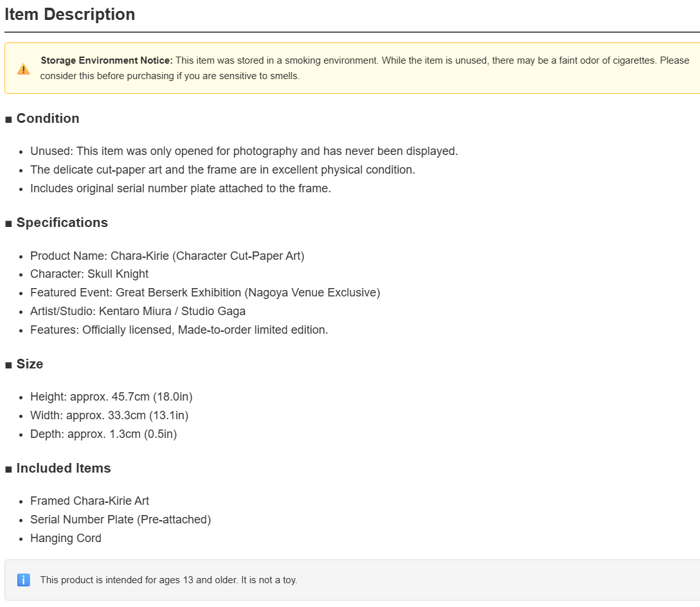Click the 'Product Name: Chara-Kirie' line
Viewport: 700px width, 607px height.
click(x=167, y=256)
